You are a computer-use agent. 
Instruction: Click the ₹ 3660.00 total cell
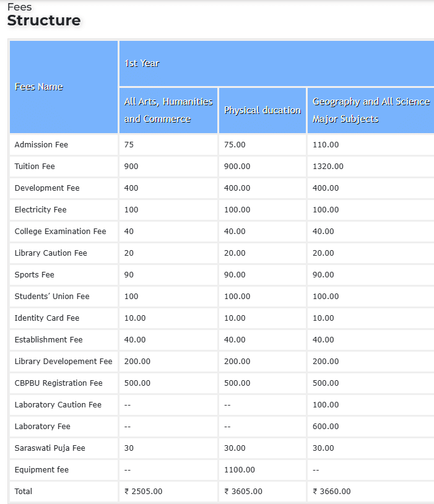(x=331, y=491)
